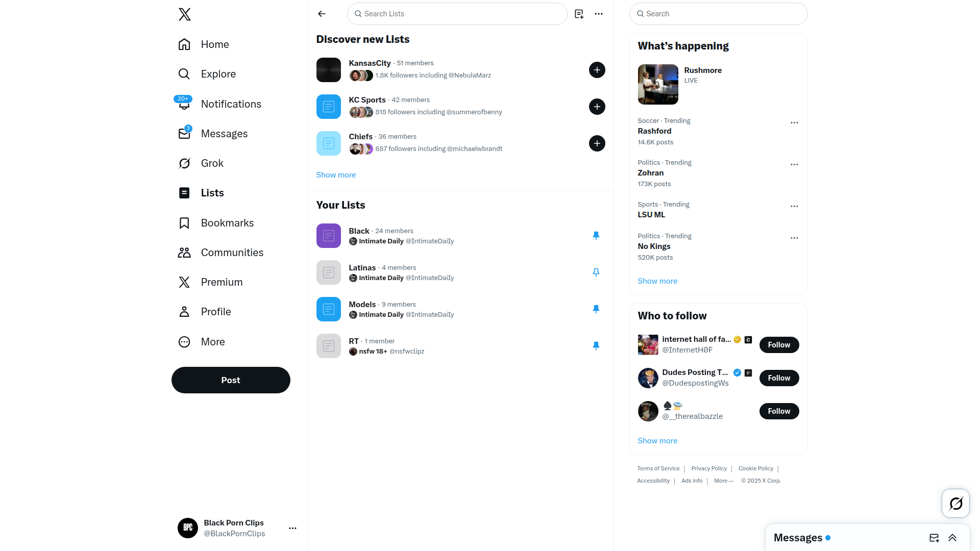Open the floating Grok button
This screenshot has width=980, height=551.
[x=955, y=504]
